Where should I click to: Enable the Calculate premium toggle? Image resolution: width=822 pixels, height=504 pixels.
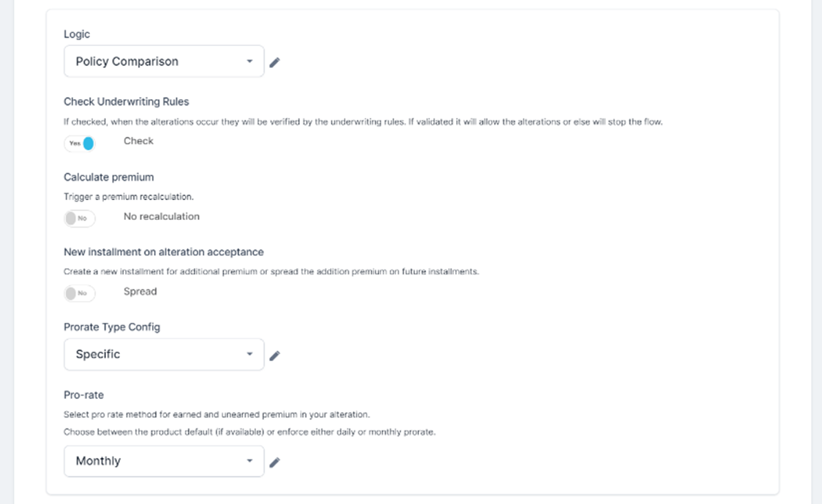coord(80,218)
